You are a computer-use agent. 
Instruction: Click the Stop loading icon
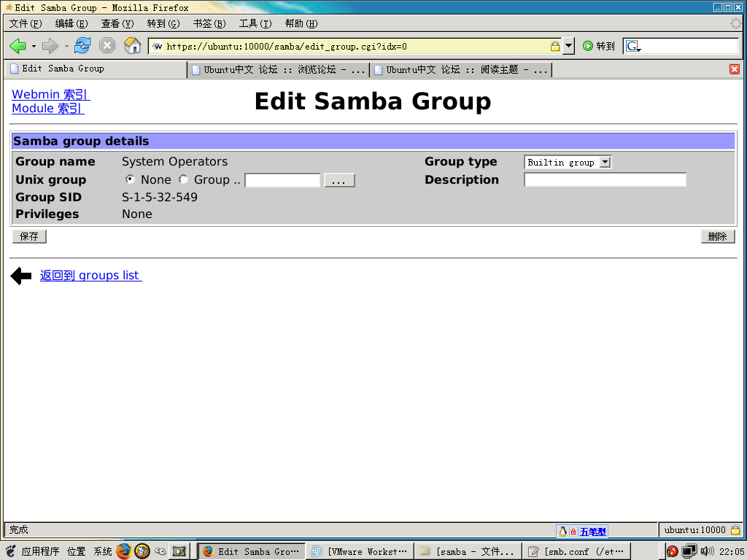(107, 46)
